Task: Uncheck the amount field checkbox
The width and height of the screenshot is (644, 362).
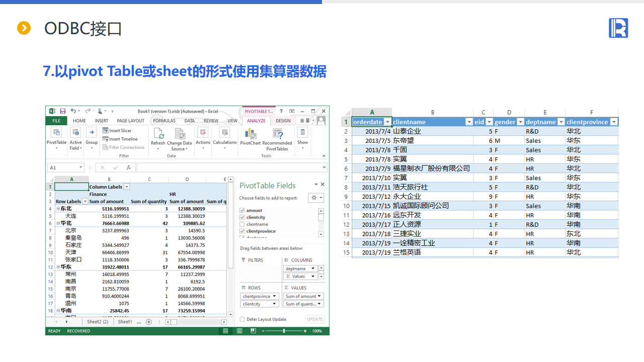Action: [243, 211]
